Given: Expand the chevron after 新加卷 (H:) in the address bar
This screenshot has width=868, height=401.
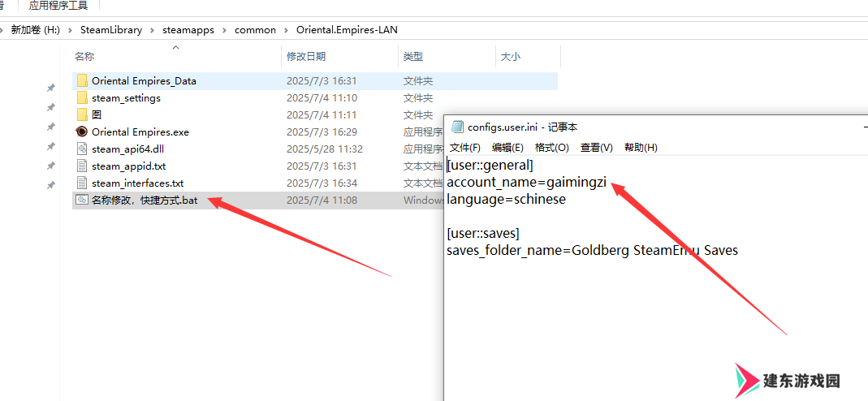Looking at the screenshot, I should tap(71, 30).
